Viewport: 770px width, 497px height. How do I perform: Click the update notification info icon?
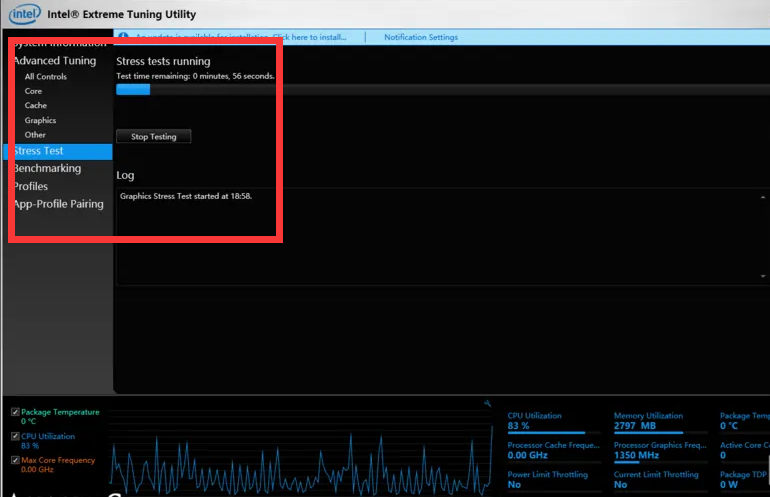pos(123,36)
